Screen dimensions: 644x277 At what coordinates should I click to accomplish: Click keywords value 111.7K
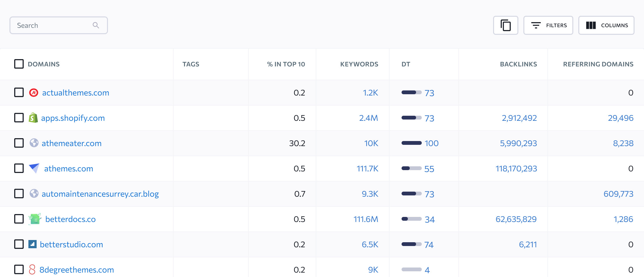pos(367,169)
